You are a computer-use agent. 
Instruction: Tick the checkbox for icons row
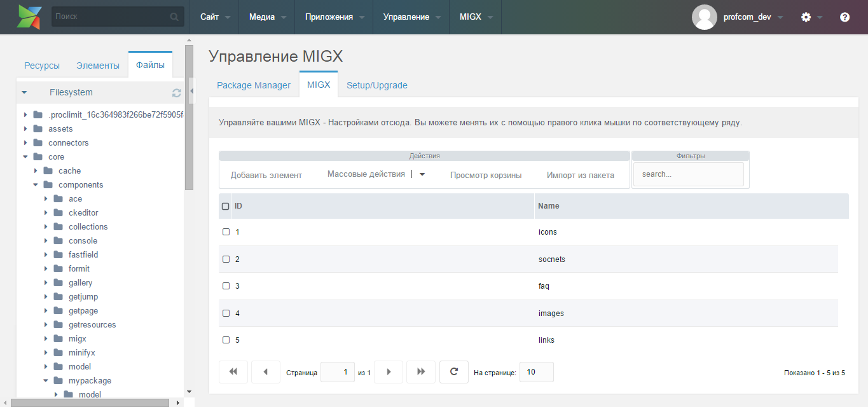(x=226, y=232)
